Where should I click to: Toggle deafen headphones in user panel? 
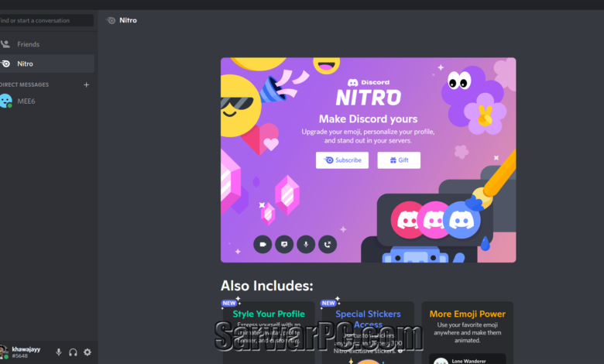(73, 352)
